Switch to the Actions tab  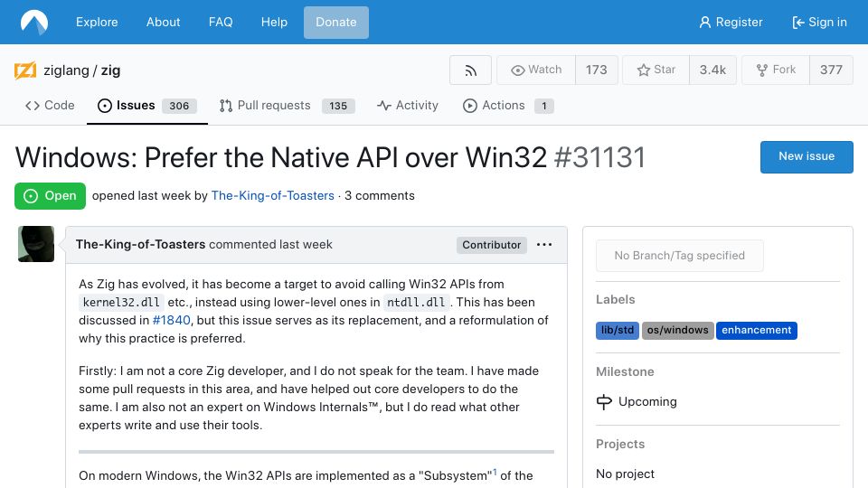click(x=508, y=105)
